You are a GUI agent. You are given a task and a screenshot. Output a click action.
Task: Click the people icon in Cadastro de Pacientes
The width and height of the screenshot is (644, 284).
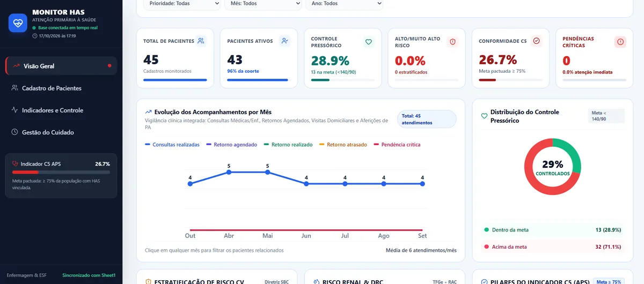15,88
